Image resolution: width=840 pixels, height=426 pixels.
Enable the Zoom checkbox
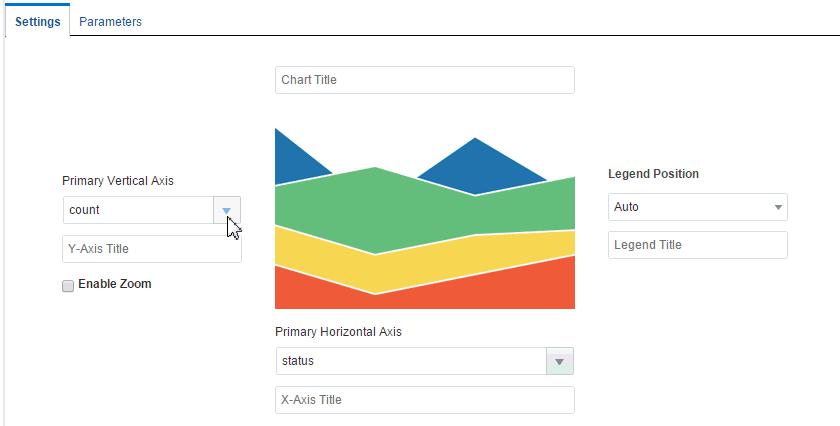68,285
